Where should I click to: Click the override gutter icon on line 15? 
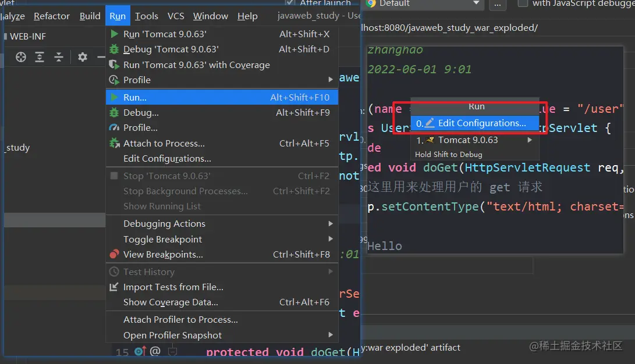[x=140, y=351]
